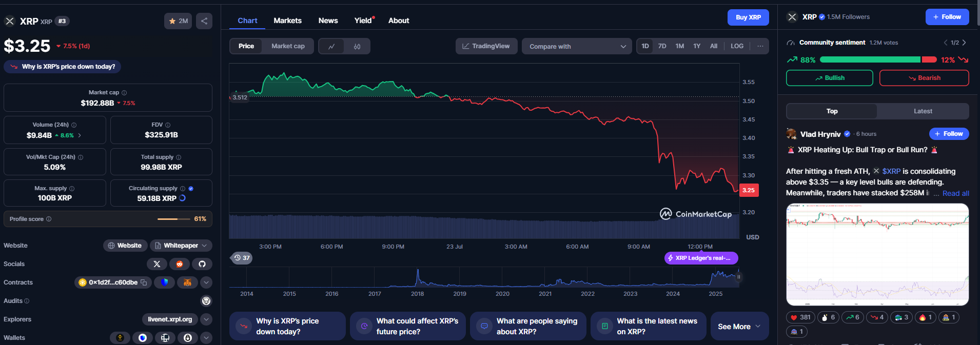The image size is (980, 345).
Task: Open the Website link button
Action: click(x=125, y=246)
